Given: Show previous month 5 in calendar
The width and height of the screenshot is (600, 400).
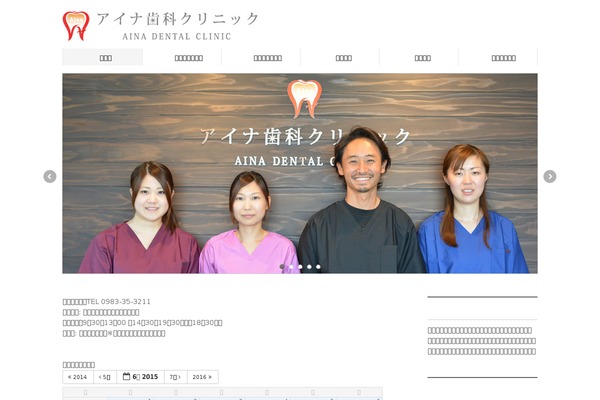Looking at the screenshot, I should pos(105,377).
